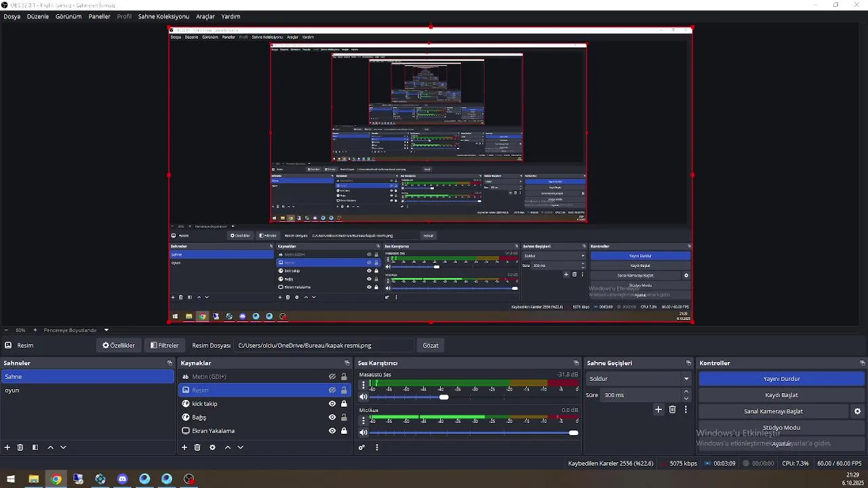Move source down arrow in Kaynaklar panel
The image size is (868, 488).
click(240, 447)
